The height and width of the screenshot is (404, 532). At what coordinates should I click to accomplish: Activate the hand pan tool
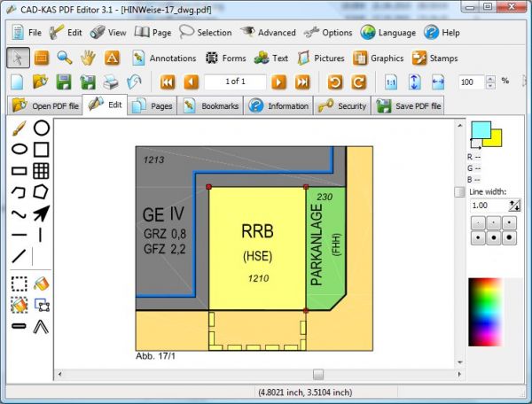coord(88,58)
